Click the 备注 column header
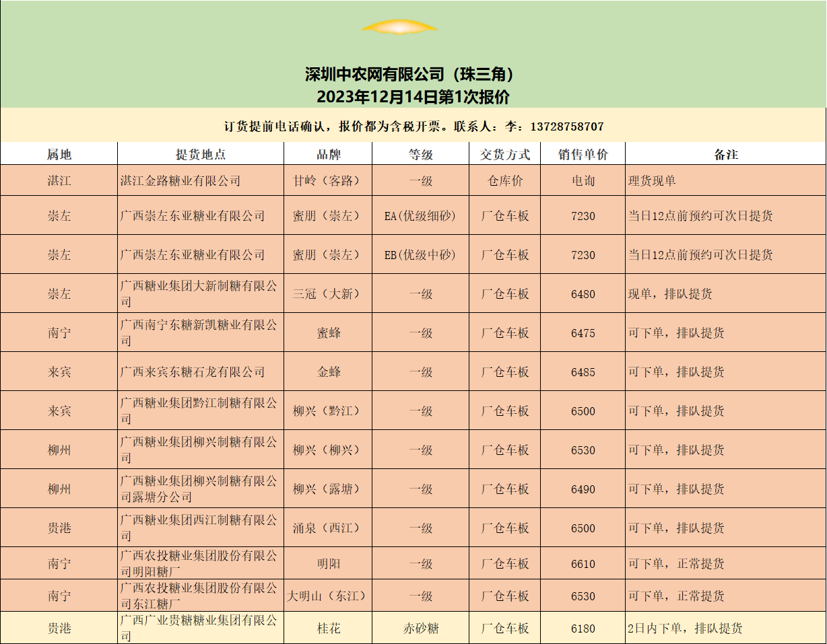The image size is (827, 644). pyautogui.click(x=725, y=154)
